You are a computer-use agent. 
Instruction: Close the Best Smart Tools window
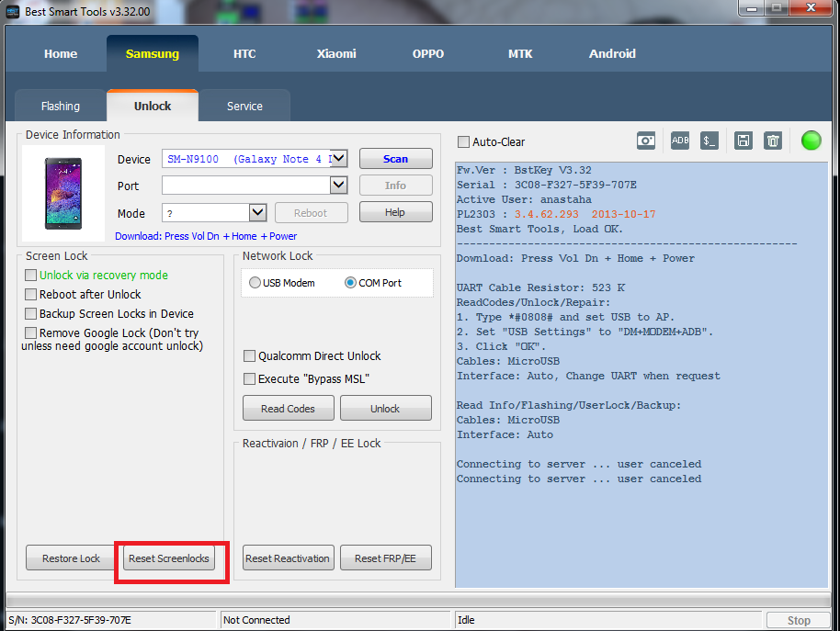(811, 8)
